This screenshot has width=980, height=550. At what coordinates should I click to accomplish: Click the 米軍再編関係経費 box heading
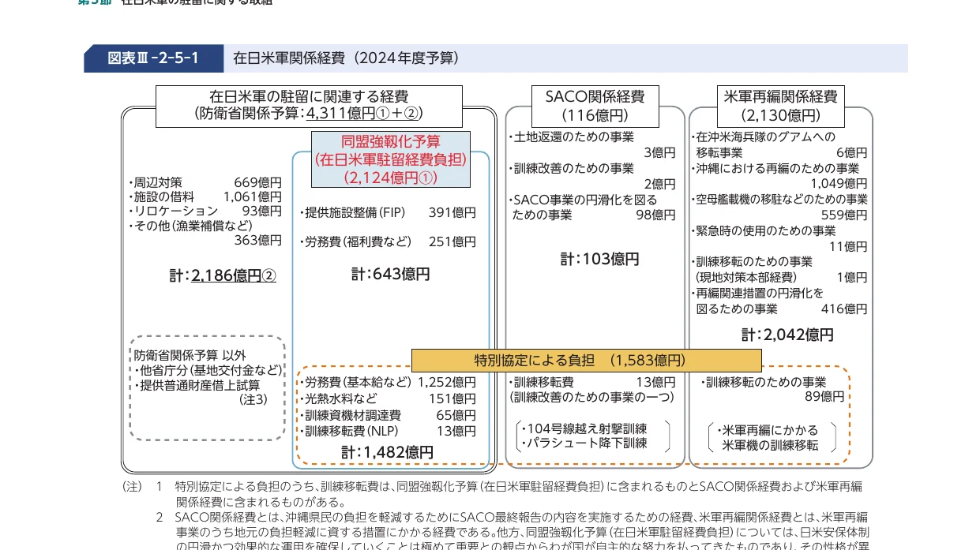coord(781,96)
